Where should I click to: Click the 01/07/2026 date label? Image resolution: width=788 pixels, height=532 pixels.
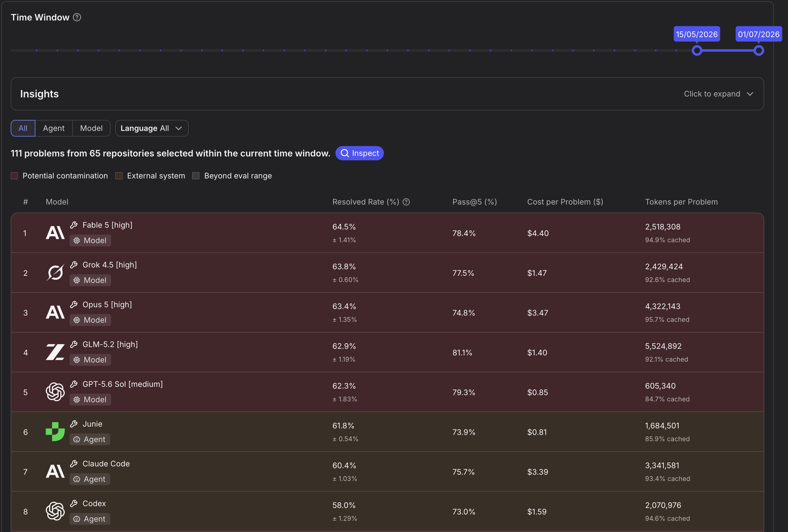tap(759, 34)
